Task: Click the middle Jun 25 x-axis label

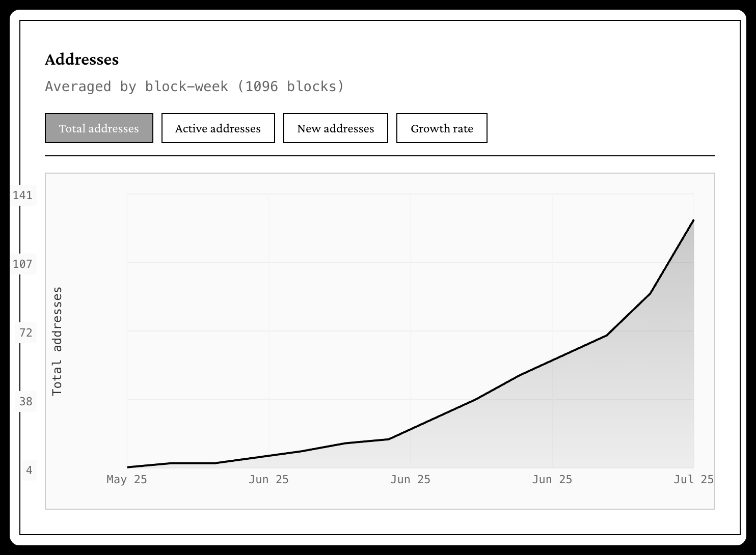Action: [410, 480]
